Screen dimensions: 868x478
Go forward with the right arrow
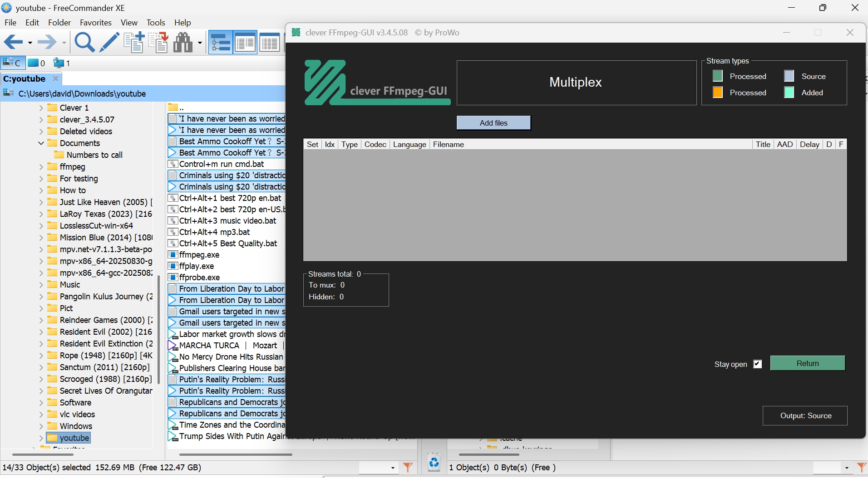click(47, 43)
